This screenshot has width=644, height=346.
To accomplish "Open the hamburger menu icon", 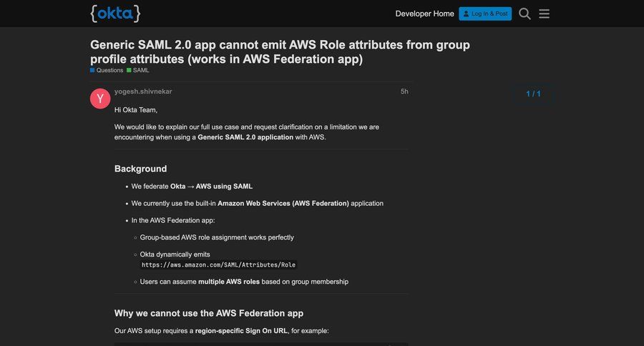I will (x=544, y=14).
